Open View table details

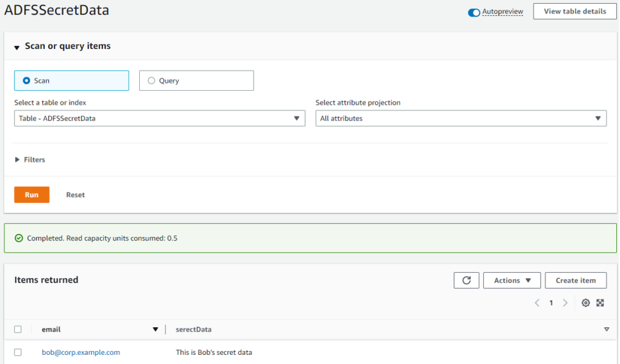574,11
